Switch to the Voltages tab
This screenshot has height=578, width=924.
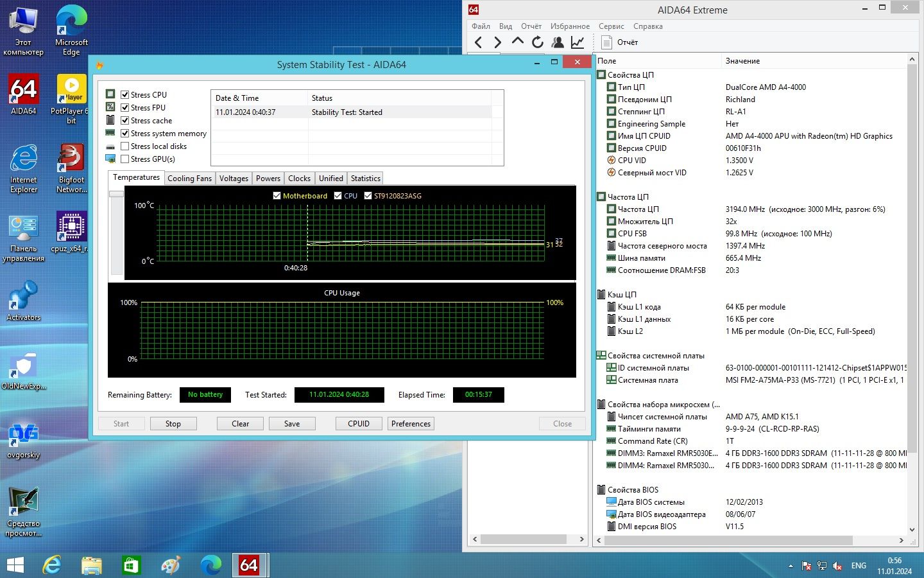coord(234,179)
